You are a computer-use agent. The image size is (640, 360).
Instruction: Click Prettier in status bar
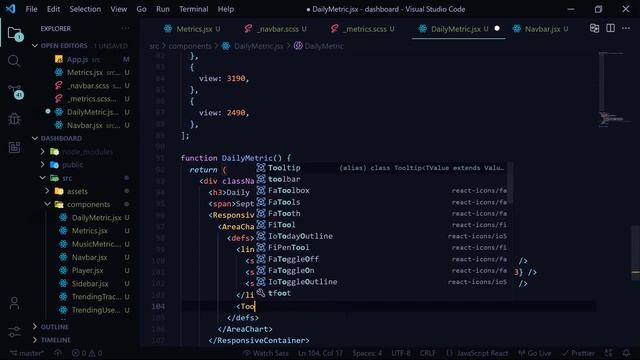tap(578, 353)
